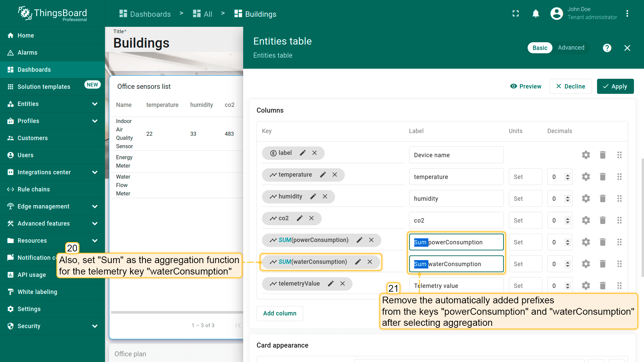The height and width of the screenshot is (362, 644).
Task: Remove the humidity key chip
Action: point(325,196)
